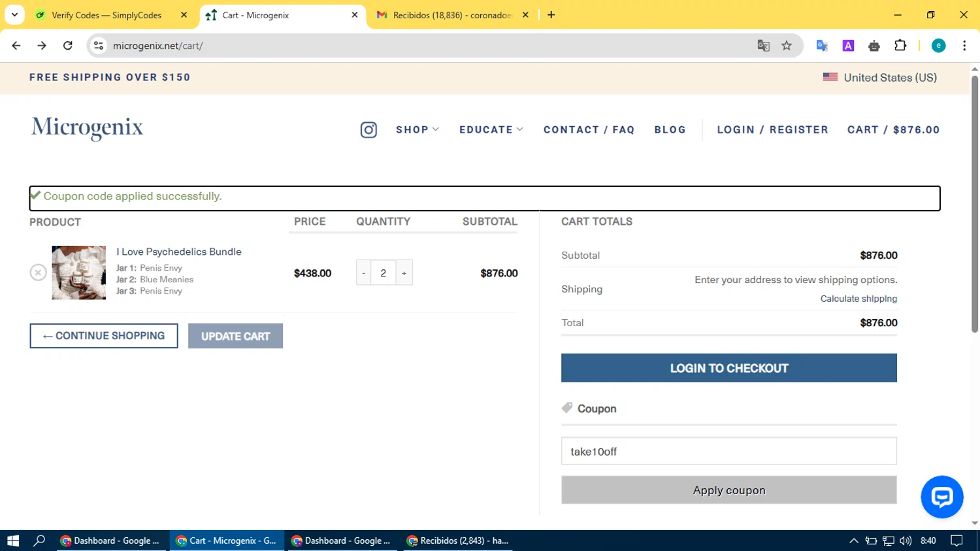Image resolution: width=980 pixels, height=551 pixels.
Task: Open the live chat bubble
Action: 941,497
